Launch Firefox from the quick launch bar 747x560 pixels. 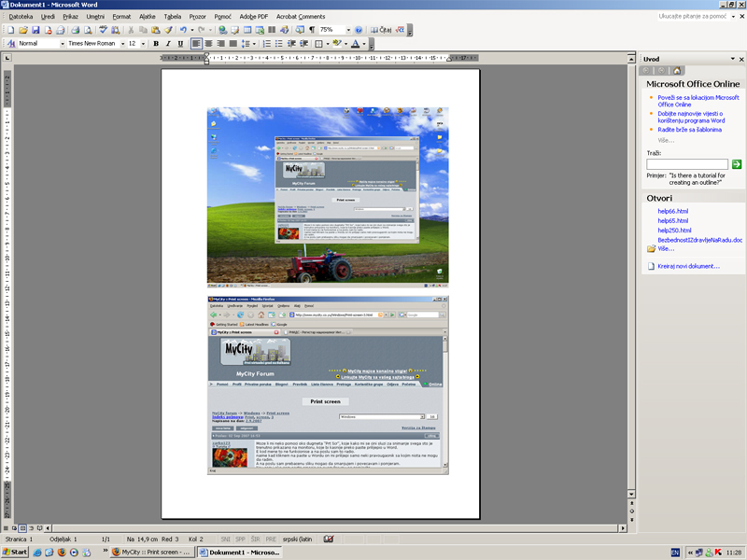(x=62, y=552)
